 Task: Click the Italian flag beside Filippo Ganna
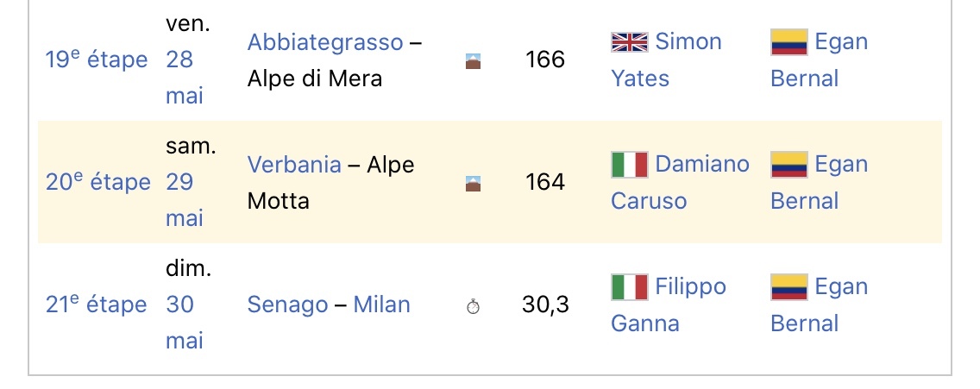[629, 286]
